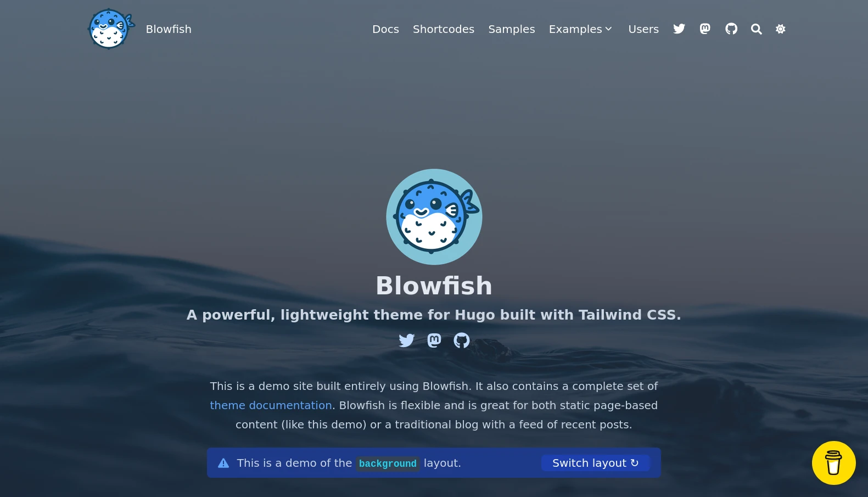Click the chevron next to Examples

pos(608,29)
